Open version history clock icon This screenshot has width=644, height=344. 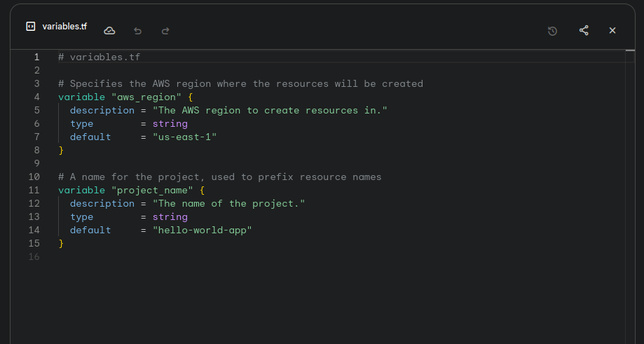point(552,31)
